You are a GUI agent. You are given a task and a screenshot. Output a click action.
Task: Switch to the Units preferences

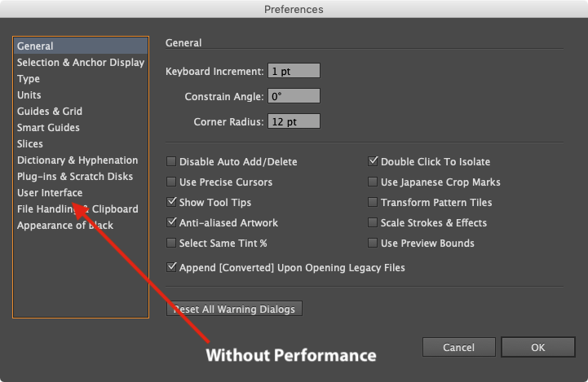tap(29, 95)
